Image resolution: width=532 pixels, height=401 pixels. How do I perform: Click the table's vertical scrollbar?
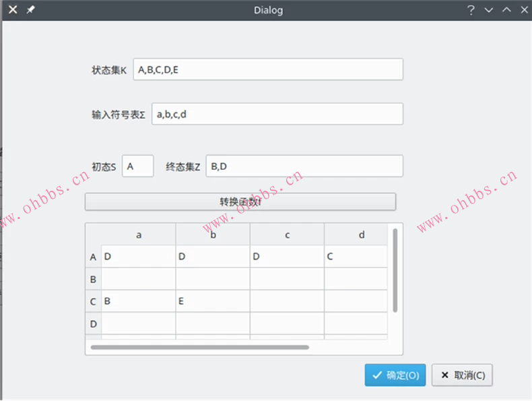click(x=395, y=270)
